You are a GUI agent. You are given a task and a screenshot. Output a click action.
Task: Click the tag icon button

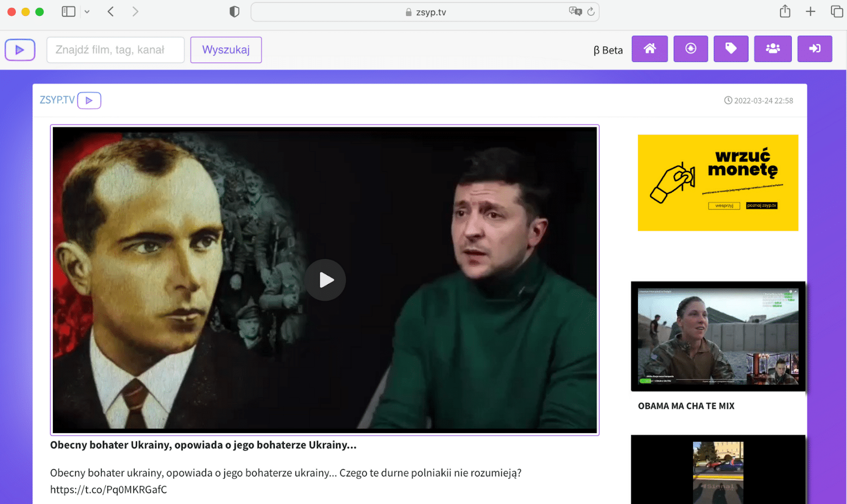coord(731,49)
